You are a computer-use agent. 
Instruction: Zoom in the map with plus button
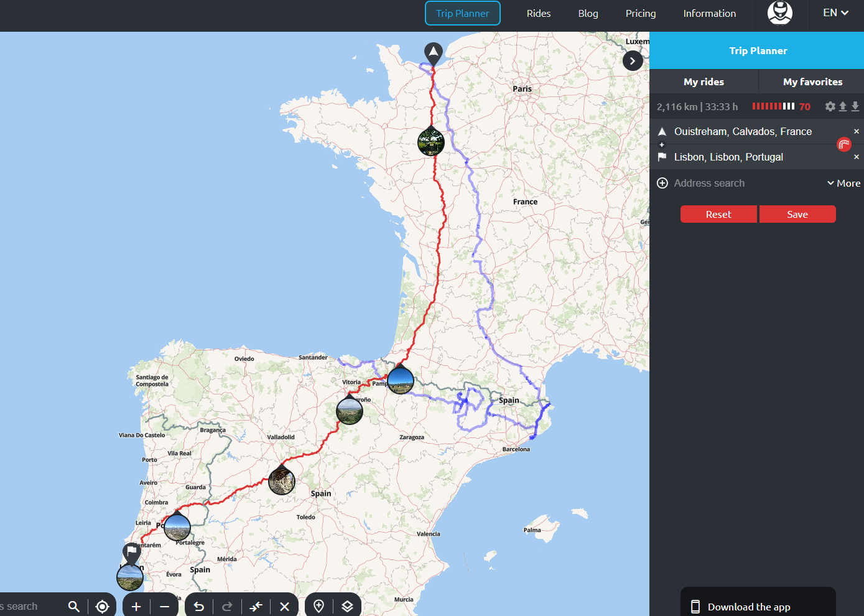136,606
